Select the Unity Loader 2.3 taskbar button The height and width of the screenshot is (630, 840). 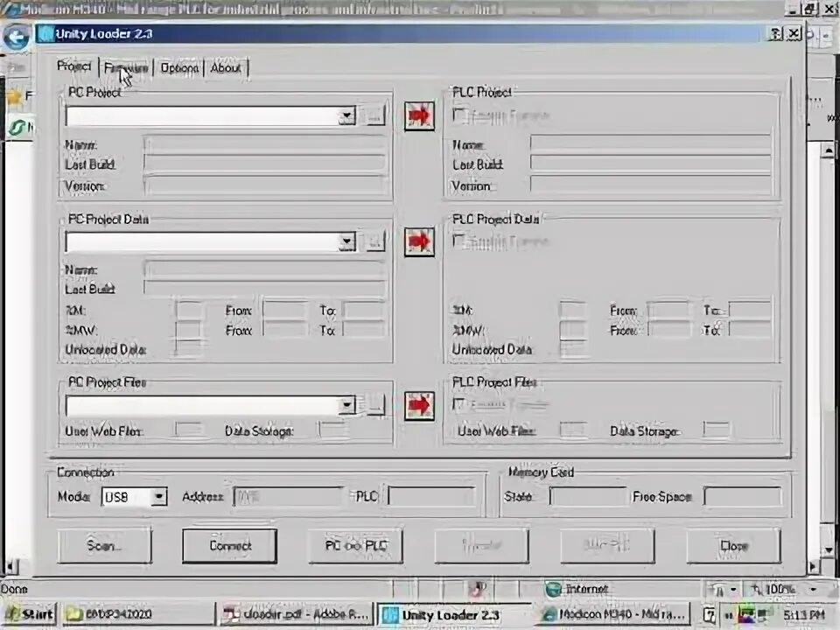tap(454, 614)
